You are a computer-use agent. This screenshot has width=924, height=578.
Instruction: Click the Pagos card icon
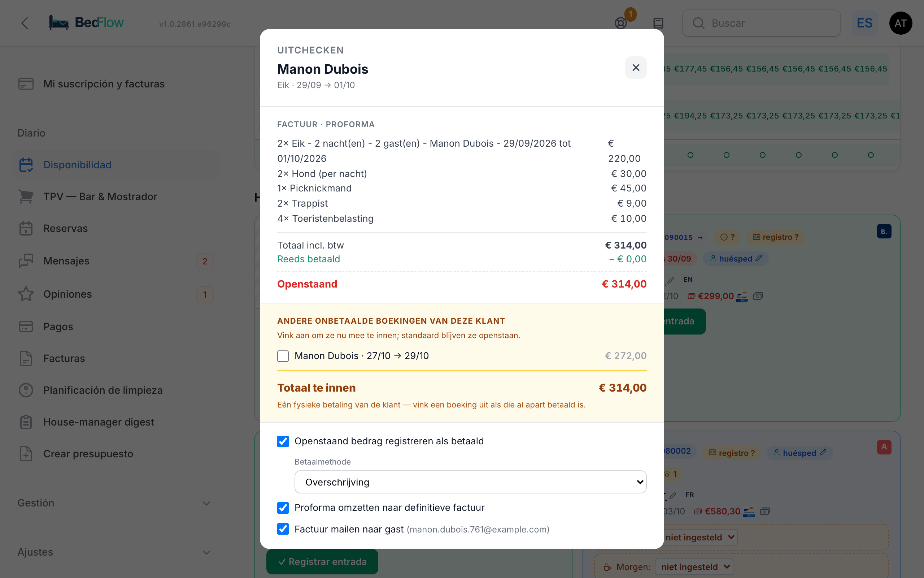click(26, 327)
